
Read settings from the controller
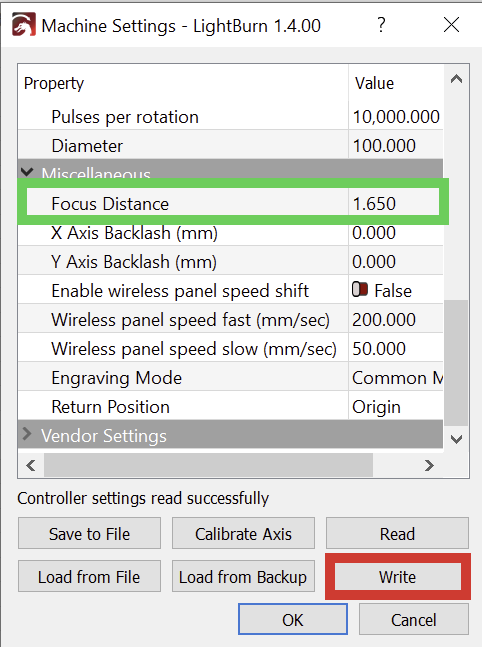coord(397,534)
